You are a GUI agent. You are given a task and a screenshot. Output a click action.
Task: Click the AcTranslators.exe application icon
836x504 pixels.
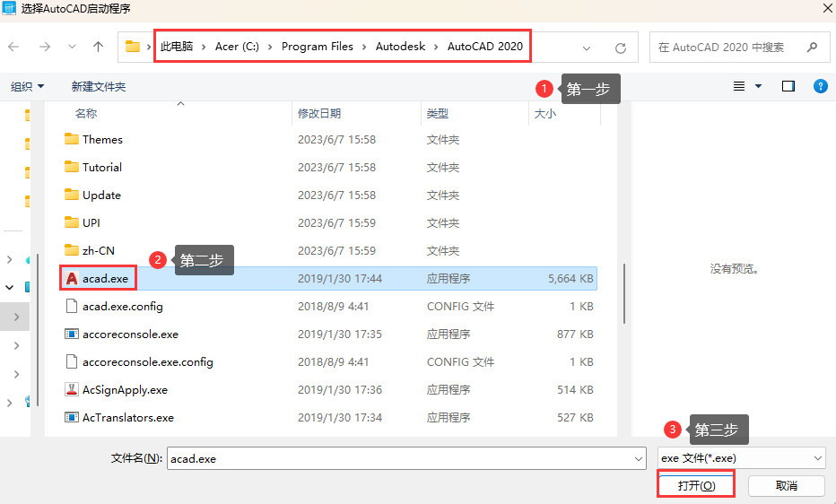click(72, 417)
